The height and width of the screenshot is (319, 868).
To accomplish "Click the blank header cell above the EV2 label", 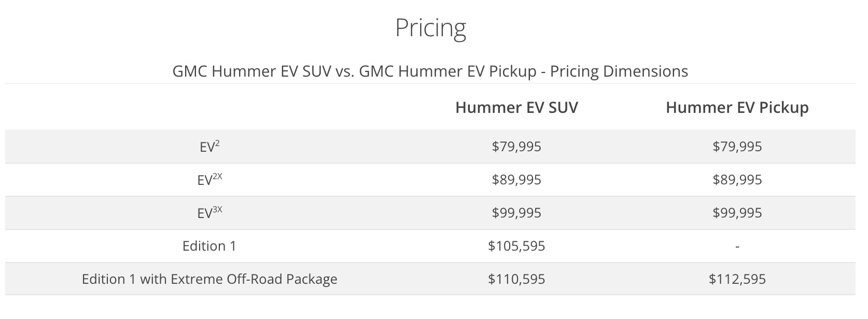I will 209,107.
